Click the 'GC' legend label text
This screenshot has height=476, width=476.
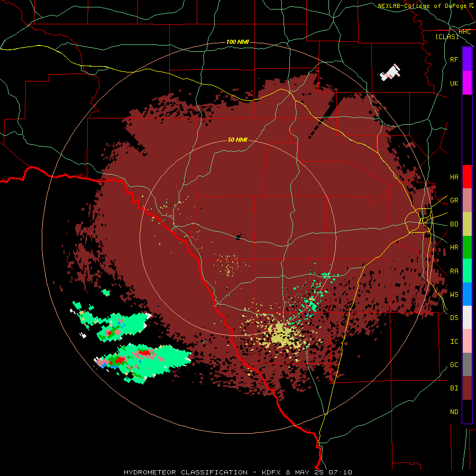[x=454, y=364]
